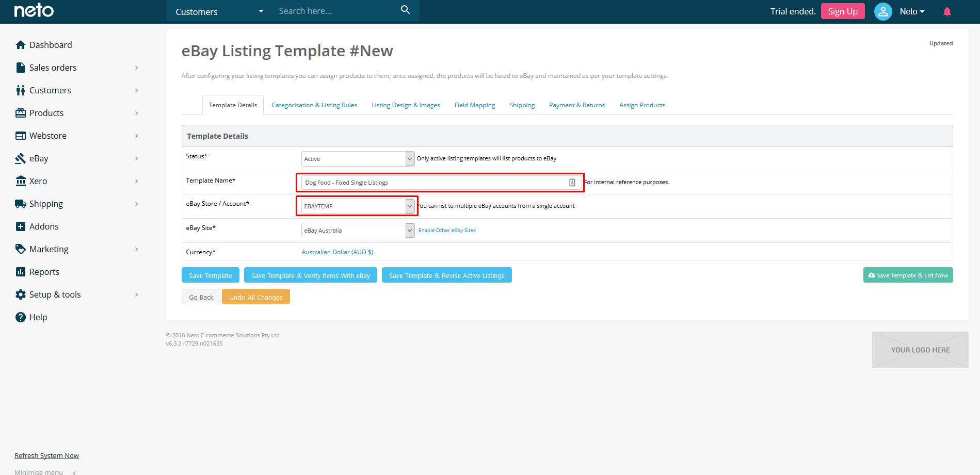Image resolution: width=980 pixels, height=475 pixels.
Task: Click the Setup & tools gear icon
Action: 21,294
